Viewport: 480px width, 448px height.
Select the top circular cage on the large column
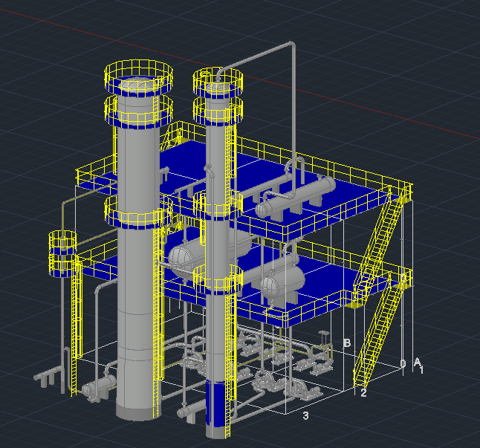click(138, 77)
